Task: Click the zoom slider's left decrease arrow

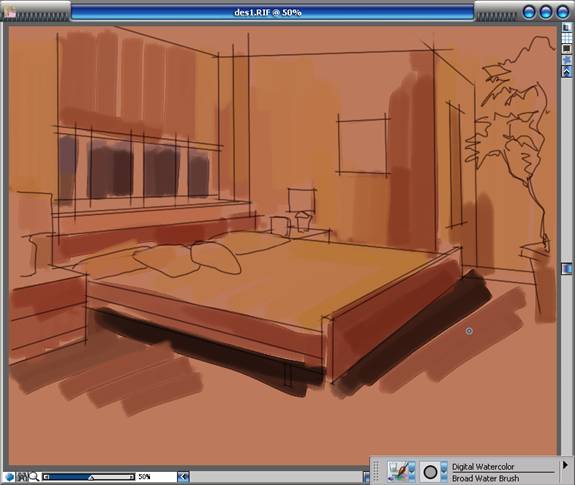Action: coord(46,477)
